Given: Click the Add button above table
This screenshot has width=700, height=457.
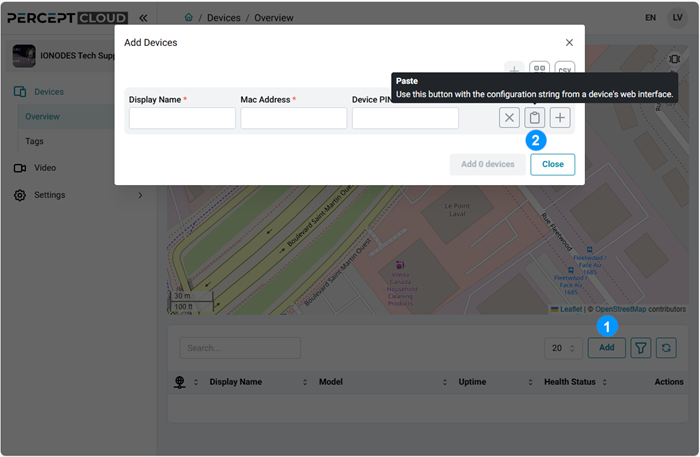Looking at the screenshot, I should pos(606,348).
